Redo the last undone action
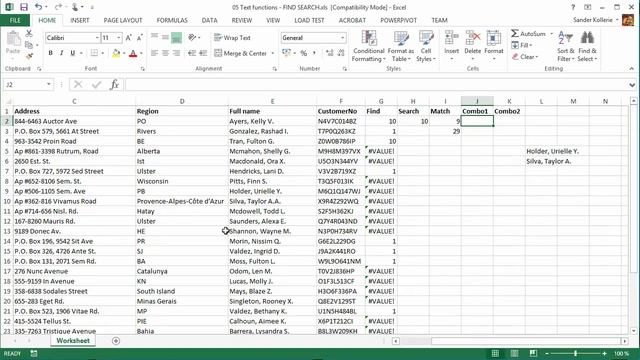 click(58, 7)
